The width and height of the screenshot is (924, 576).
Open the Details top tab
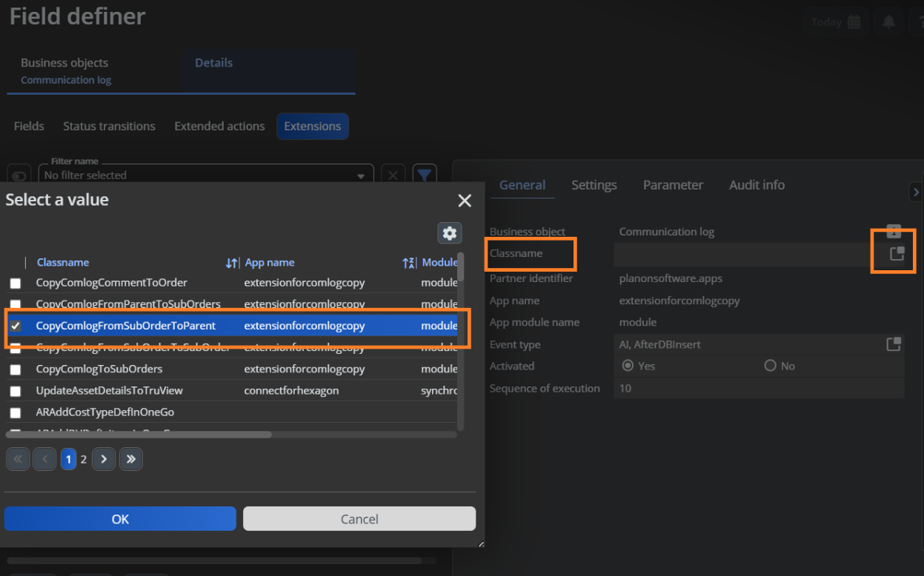268,71
